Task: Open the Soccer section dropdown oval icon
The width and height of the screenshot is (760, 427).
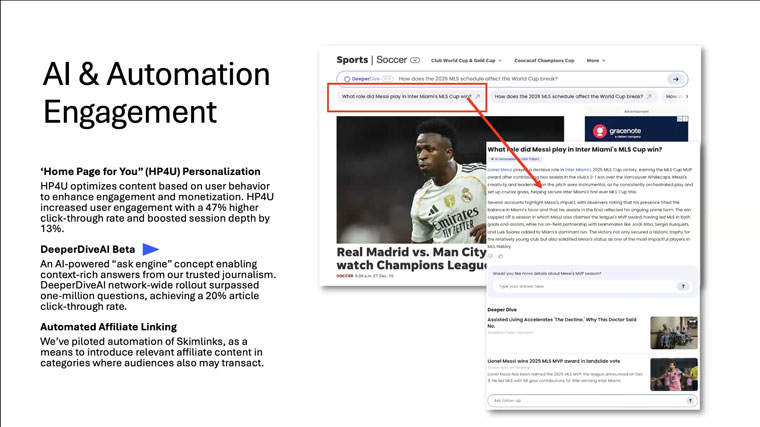Action: [x=415, y=60]
